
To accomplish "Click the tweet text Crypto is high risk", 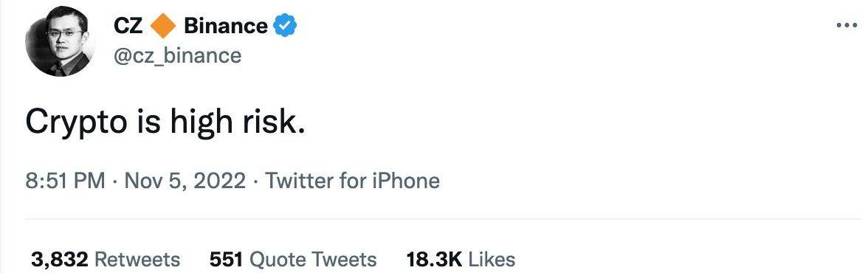I will pyautogui.click(x=165, y=123).
